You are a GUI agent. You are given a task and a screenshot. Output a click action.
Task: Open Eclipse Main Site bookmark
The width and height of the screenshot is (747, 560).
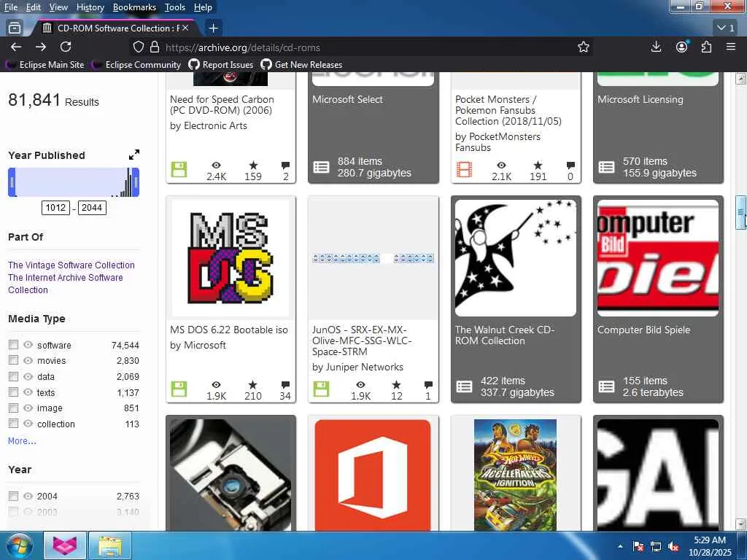coord(45,65)
